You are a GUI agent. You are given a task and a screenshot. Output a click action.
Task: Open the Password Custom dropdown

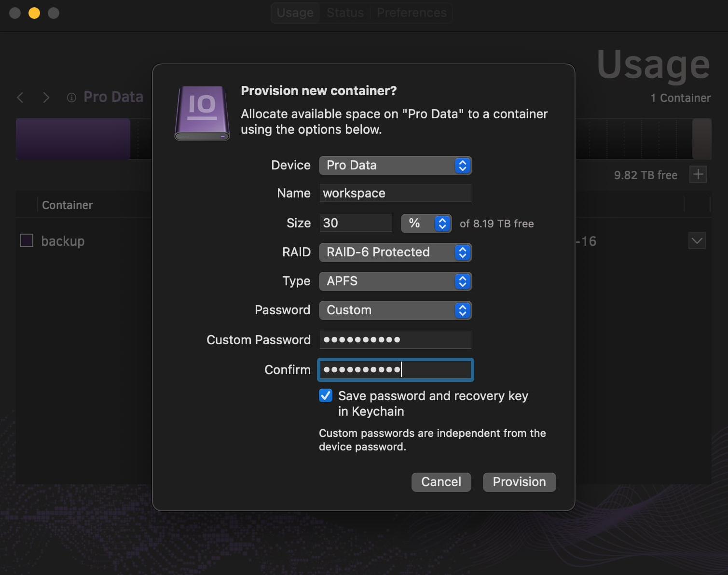(395, 310)
